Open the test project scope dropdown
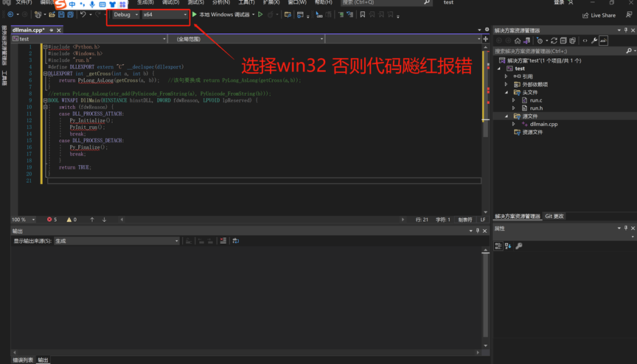This screenshot has height=364, width=637. pos(89,39)
